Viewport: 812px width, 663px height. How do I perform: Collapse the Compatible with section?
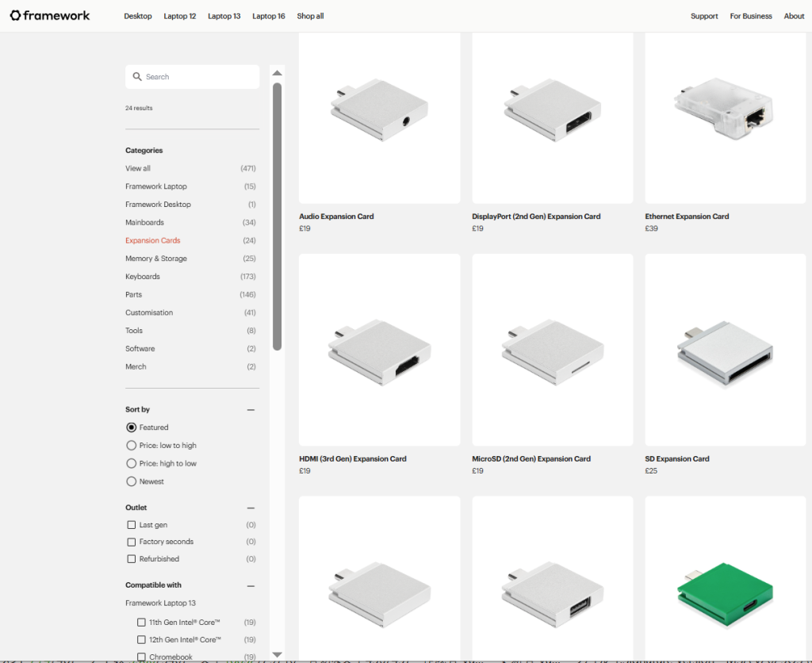(x=251, y=585)
